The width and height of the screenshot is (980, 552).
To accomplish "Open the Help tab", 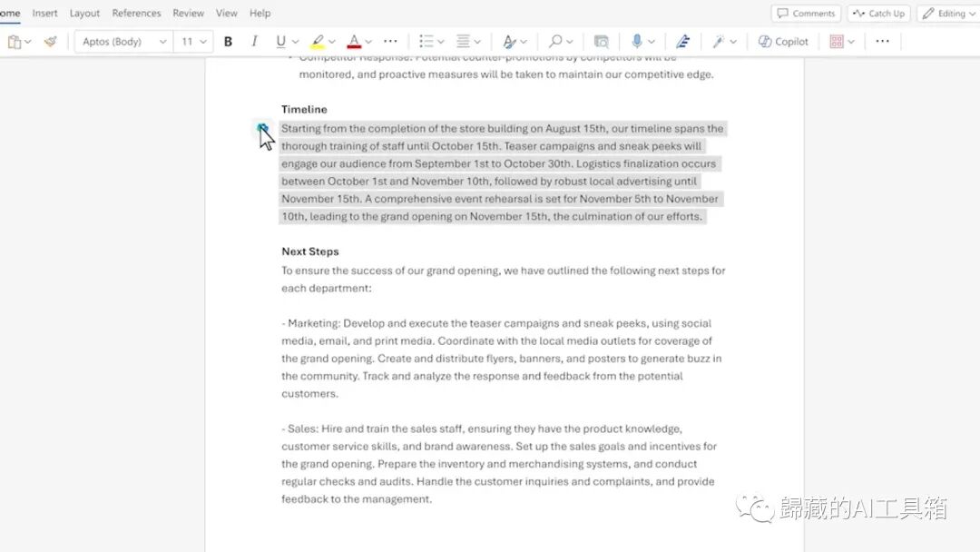I will 260,13.
